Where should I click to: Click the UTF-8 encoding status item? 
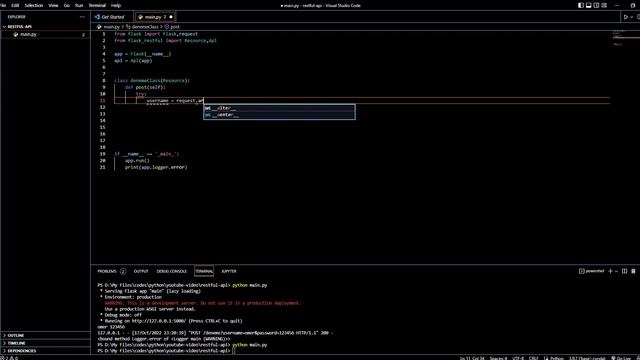coord(518,358)
